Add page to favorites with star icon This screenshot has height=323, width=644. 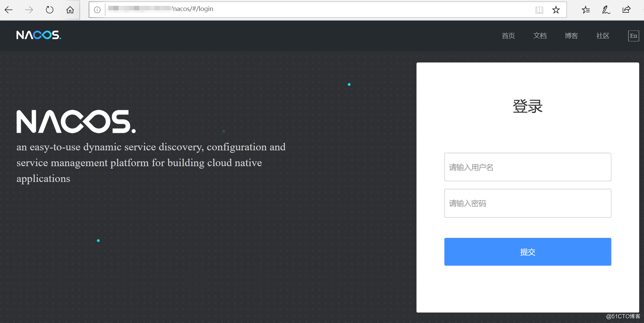click(x=556, y=10)
